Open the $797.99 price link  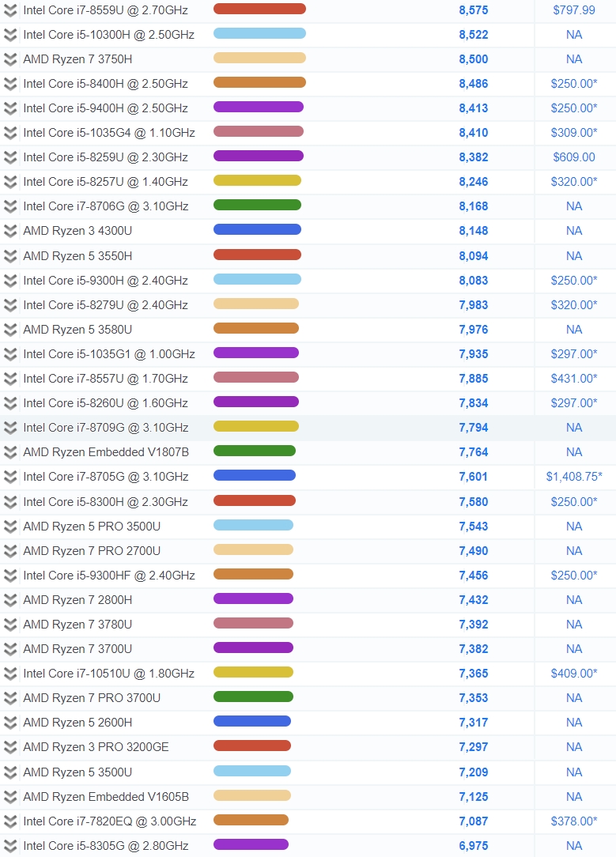[x=574, y=10]
